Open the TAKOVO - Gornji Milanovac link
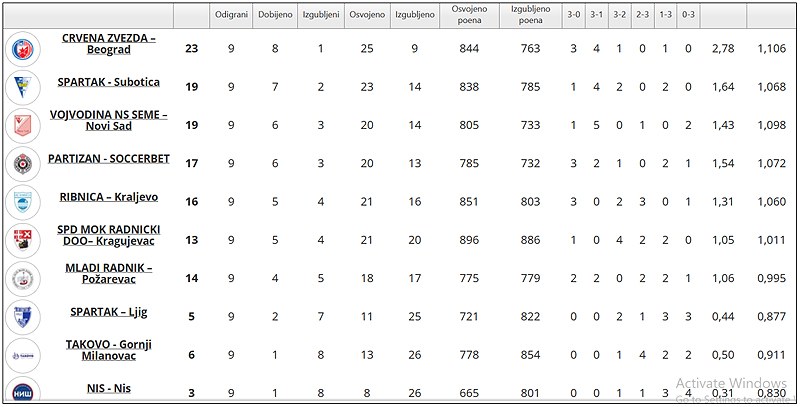800x407 pixels. (x=109, y=350)
